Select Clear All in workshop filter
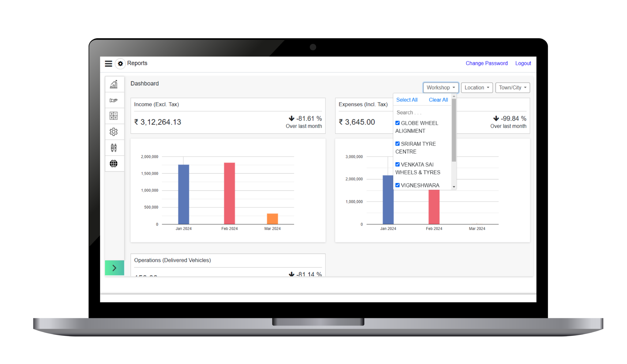 click(x=438, y=100)
